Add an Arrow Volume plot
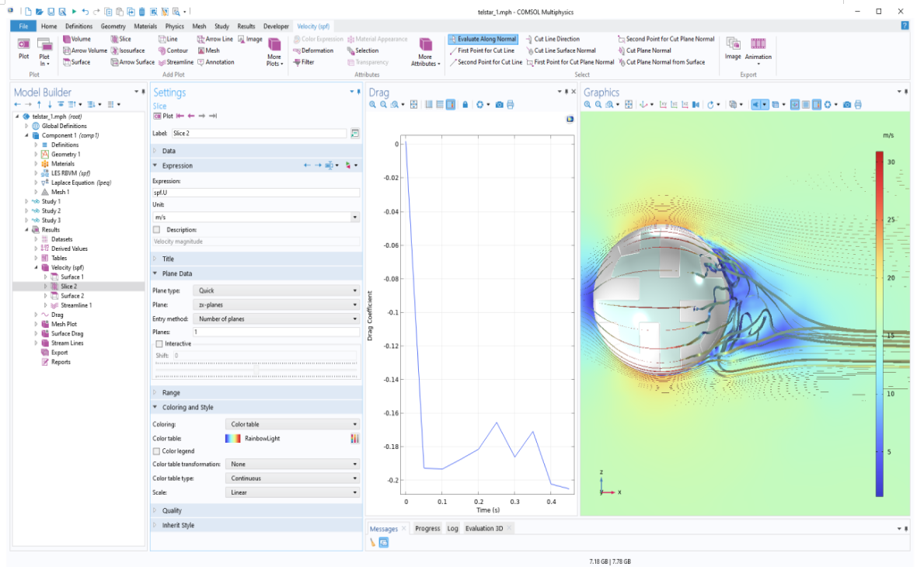 [85, 50]
